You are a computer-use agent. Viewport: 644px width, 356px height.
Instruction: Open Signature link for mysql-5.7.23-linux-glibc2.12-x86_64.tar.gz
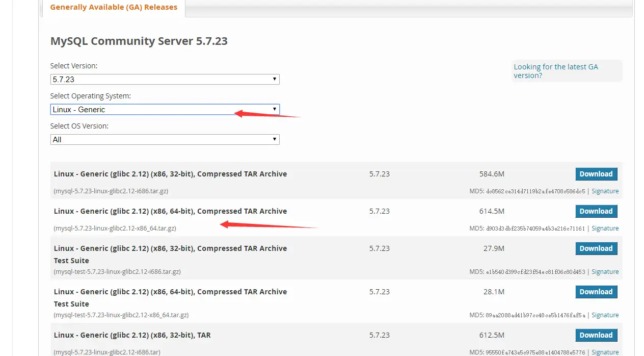(x=605, y=228)
